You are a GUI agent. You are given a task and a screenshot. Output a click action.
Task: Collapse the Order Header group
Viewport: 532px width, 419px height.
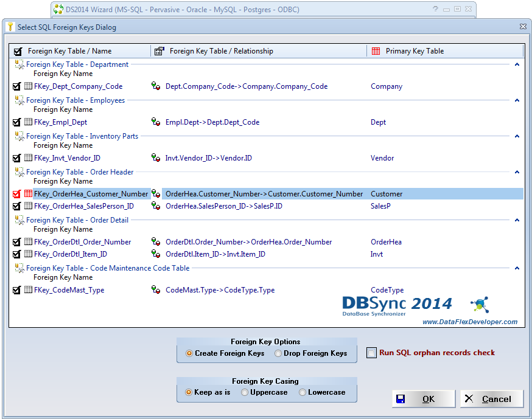517,172
